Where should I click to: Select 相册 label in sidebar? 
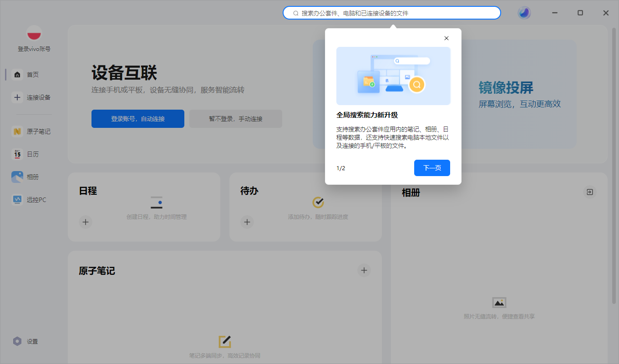pos(33,177)
